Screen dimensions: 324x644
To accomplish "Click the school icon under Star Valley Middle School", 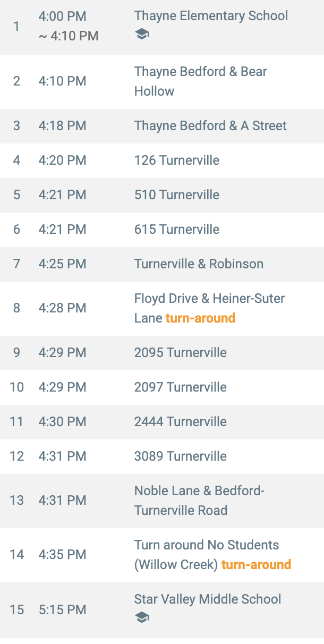I will tap(142, 617).
